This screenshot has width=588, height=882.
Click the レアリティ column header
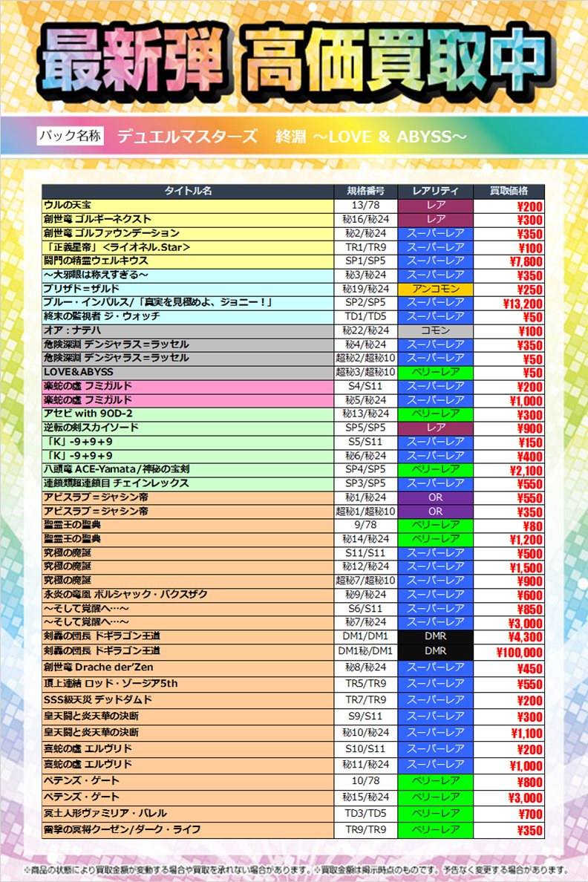pos(436,192)
